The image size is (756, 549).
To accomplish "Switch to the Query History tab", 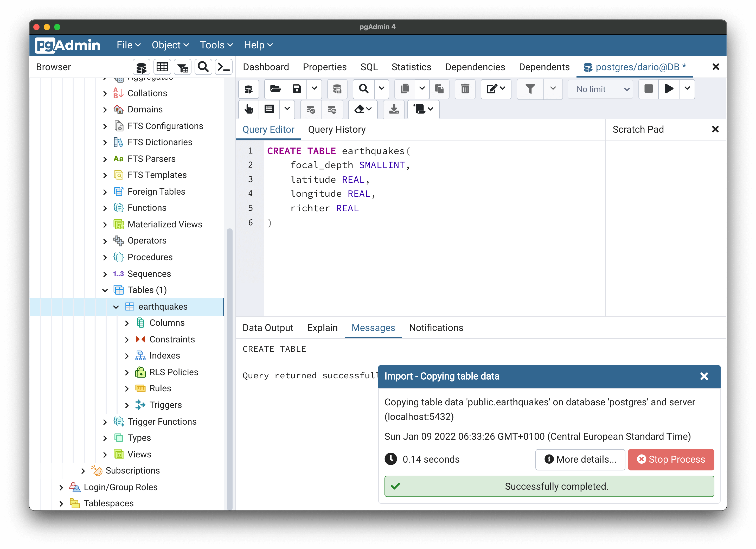I will tap(337, 130).
